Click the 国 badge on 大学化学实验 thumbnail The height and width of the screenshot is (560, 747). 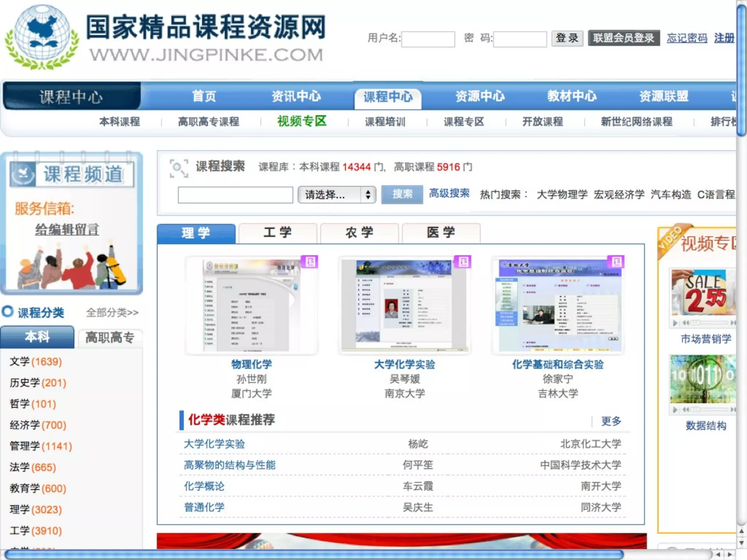point(463,262)
